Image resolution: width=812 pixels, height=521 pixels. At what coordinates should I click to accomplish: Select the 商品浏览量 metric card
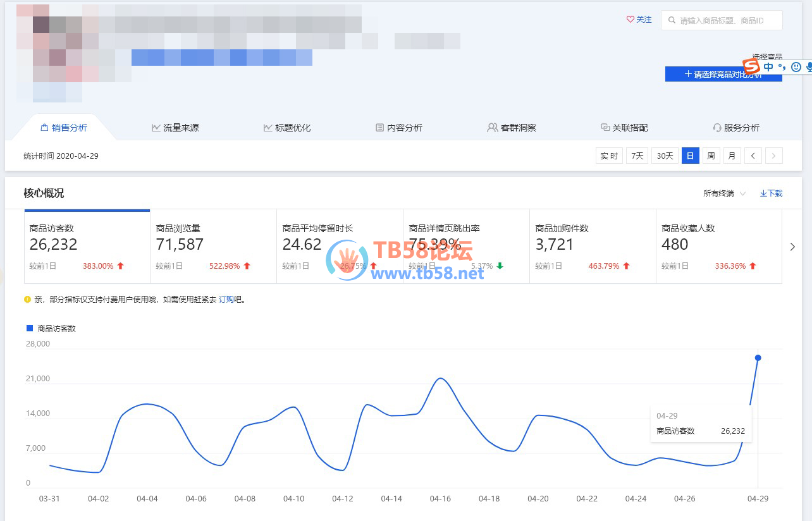click(x=213, y=247)
